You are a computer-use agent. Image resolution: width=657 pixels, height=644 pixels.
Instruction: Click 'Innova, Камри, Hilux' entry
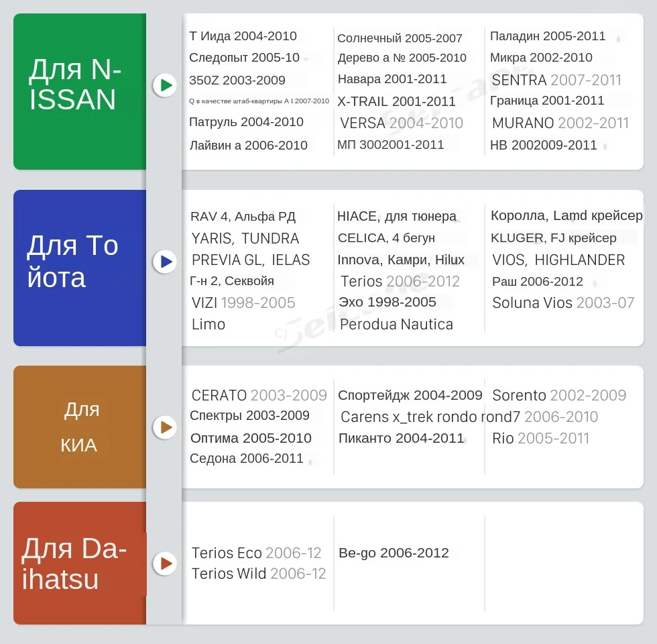pos(401,260)
